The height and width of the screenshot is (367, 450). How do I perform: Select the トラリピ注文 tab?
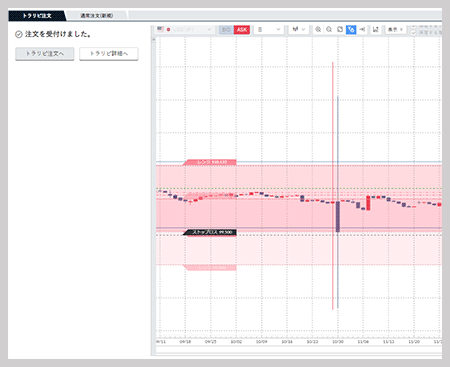(x=37, y=16)
